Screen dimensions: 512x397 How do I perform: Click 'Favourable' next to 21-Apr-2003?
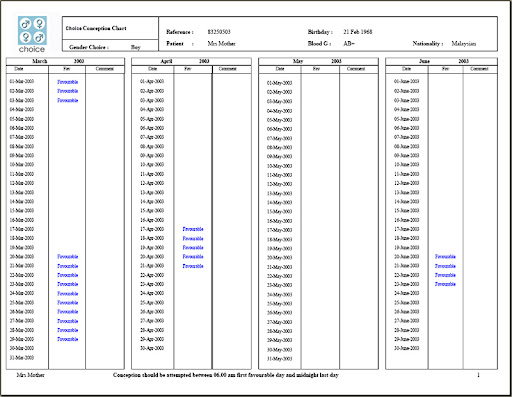coord(193,266)
